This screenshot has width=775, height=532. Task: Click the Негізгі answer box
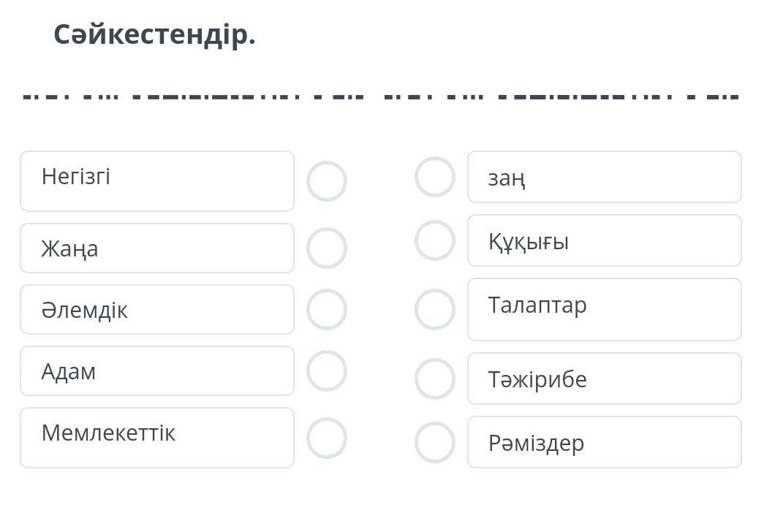pos(157,181)
